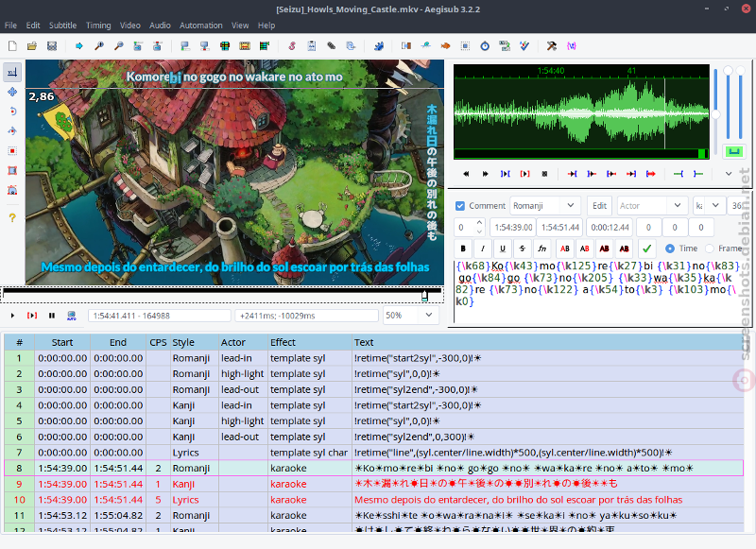Image resolution: width=756 pixels, height=549 pixels.
Task: Launch the Spell Checker checkmark icon
Action: pos(524,46)
